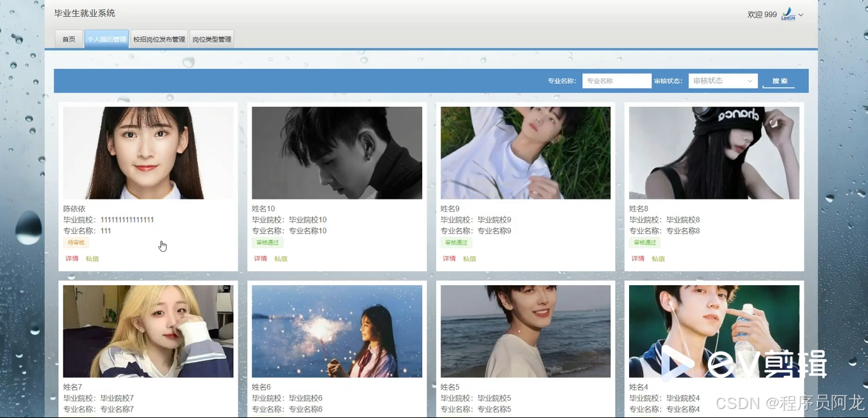
Task: Click 姓名4's profile photo
Action: (x=714, y=331)
